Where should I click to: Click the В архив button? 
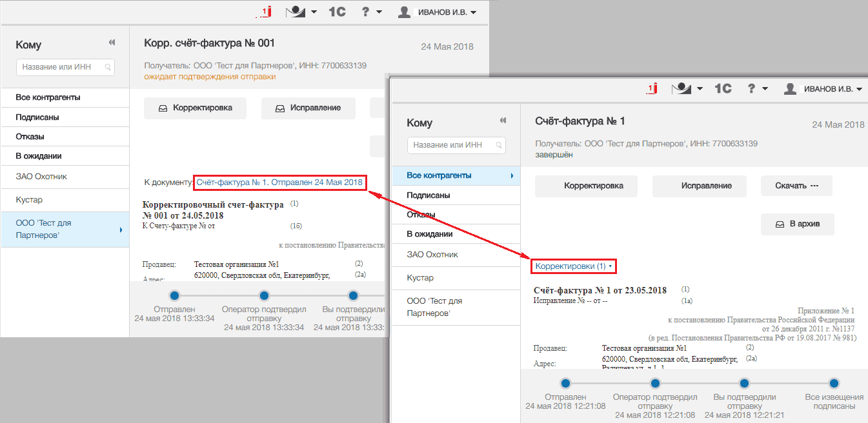798,224
